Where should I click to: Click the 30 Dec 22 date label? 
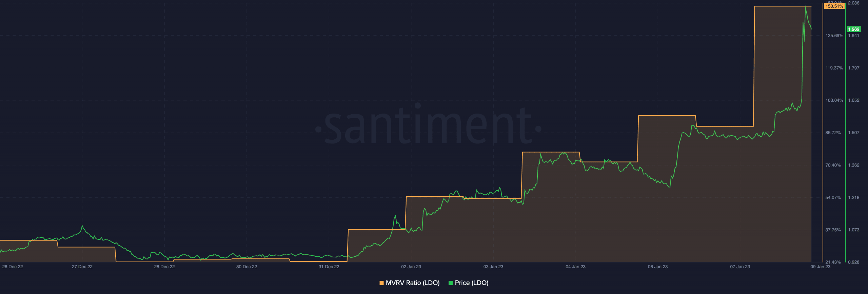[246, 267]
